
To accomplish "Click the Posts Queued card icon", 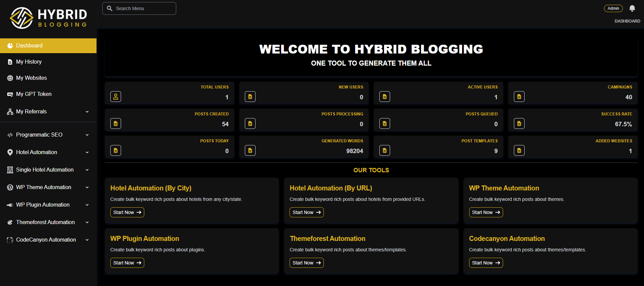I will click(x=385, y=123).
